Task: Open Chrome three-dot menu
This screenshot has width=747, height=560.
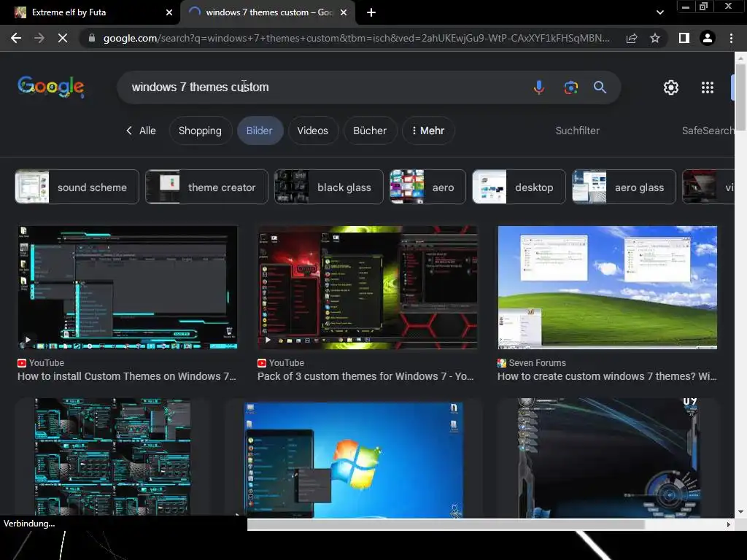Action: click(x=731, y=38)
